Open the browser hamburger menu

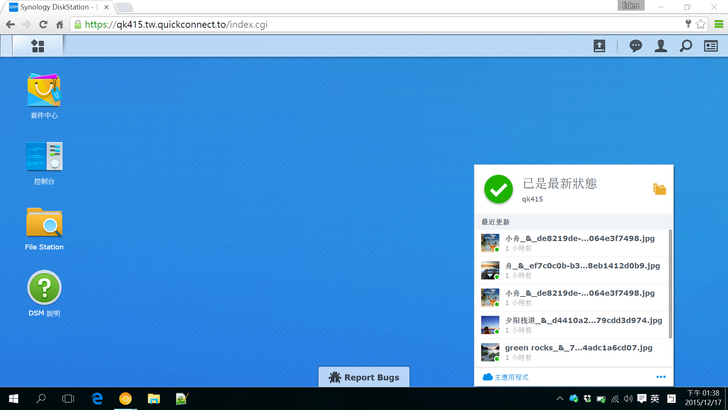(718, 24)
